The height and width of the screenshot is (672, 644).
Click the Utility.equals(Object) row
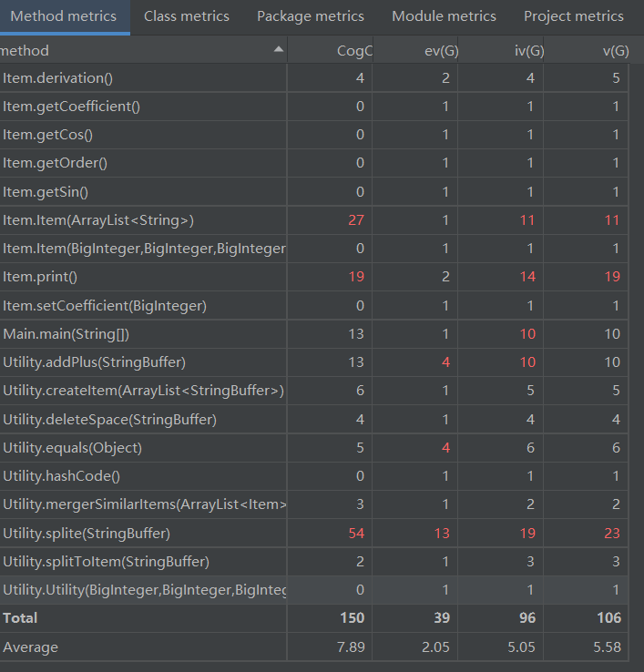pyautogui.click(x=314, y=448)
